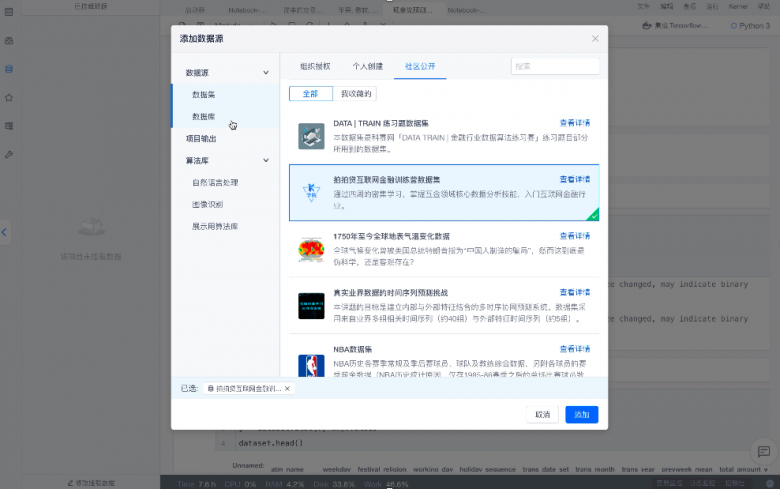Click the wrench icon in the left sidebar
Screen dimensions: 780x489
coord(9,155)
